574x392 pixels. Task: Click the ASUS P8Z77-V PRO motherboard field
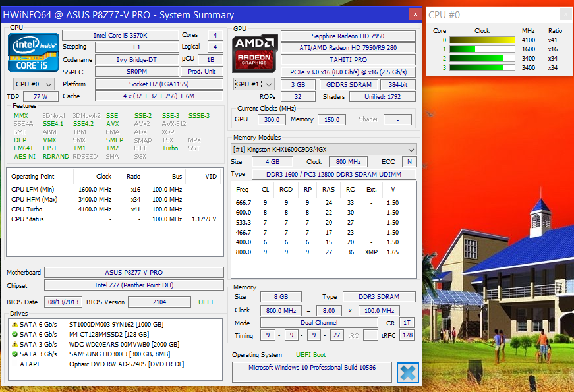click(x=134, y=272)
